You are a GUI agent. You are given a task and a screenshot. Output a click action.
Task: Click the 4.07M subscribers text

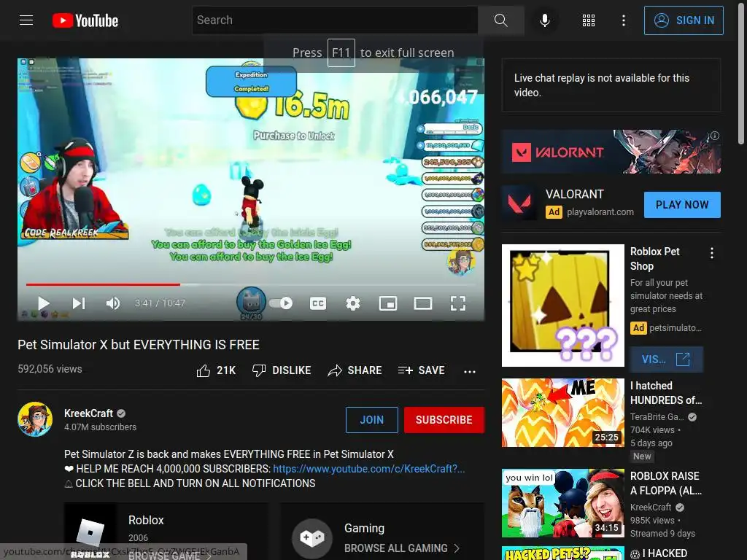pos(100,427)
